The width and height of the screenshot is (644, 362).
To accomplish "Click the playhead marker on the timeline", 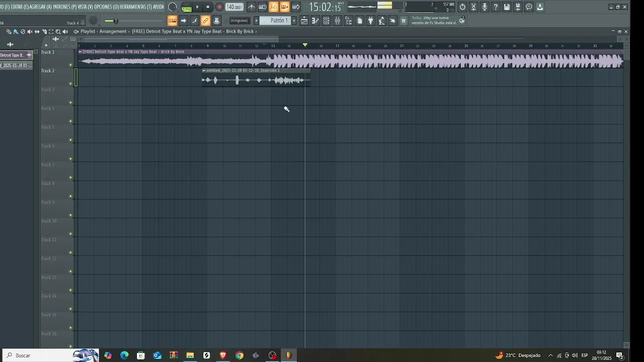I will click(x=305, y=45).
